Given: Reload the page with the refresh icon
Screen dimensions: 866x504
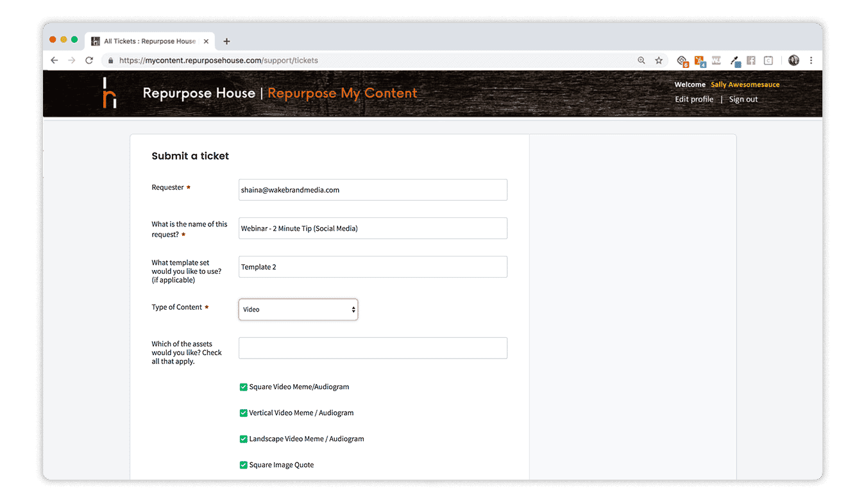Looking at the screenshot, I should 89,60.
